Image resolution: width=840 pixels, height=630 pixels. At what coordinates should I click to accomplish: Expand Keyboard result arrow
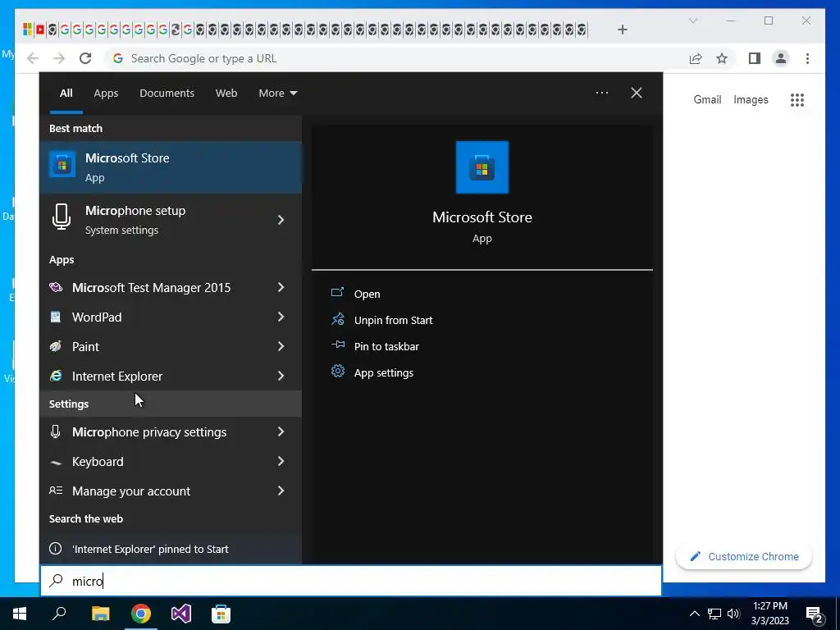[281, 461]
